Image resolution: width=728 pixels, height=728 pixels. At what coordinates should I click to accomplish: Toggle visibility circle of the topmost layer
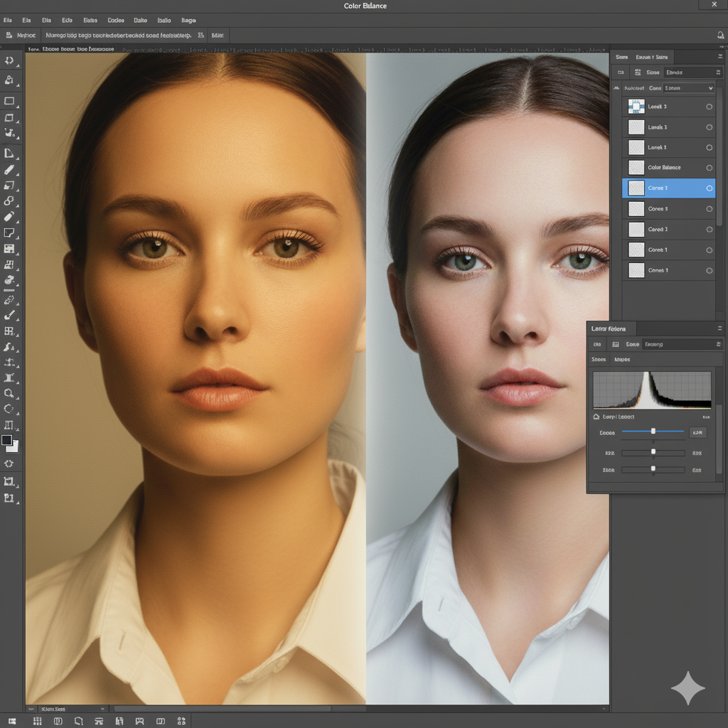709,107
